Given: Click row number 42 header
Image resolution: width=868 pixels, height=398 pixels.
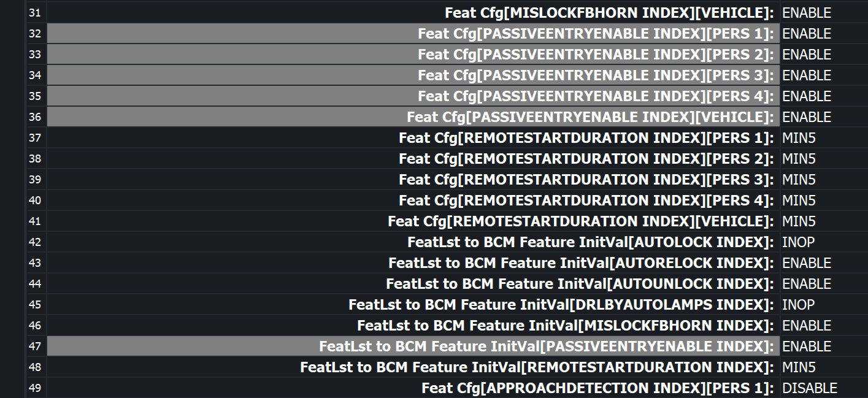Looking at the screenshot, I should click(35, 242).
